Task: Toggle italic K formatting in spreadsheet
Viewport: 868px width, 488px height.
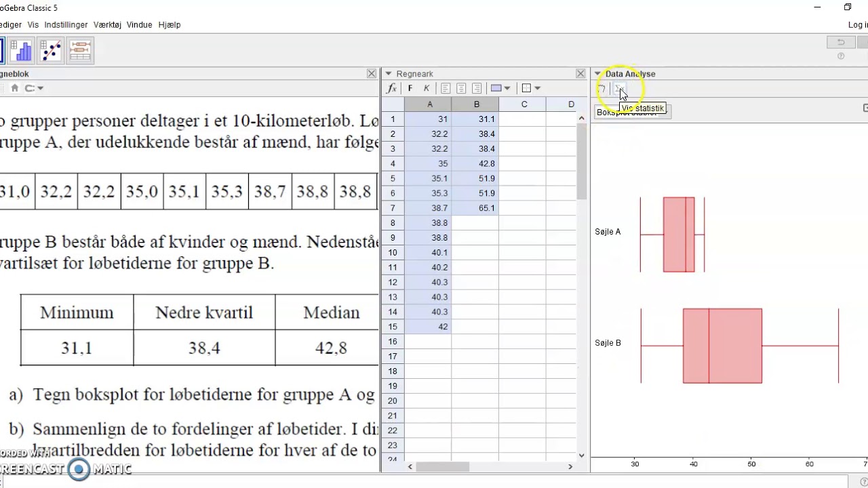Action: click(426, 88)
